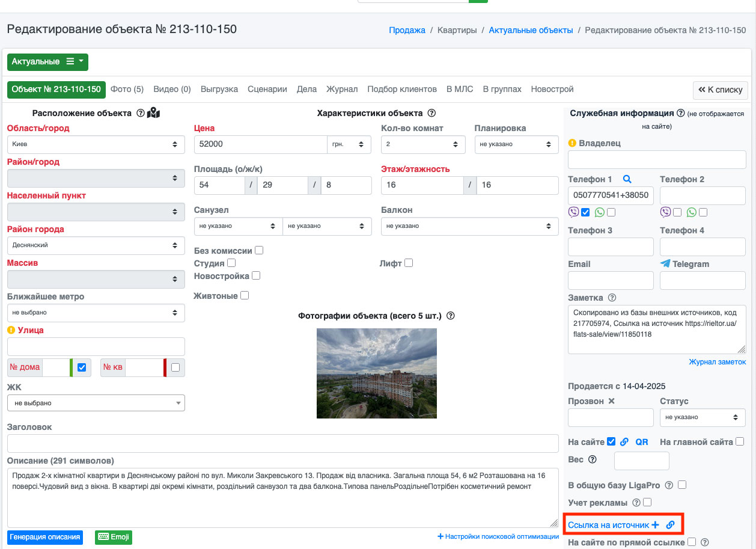Open the Кол-во комнат dropdown
The height and width of the screenshot is (549, 756).
(423, 144)
